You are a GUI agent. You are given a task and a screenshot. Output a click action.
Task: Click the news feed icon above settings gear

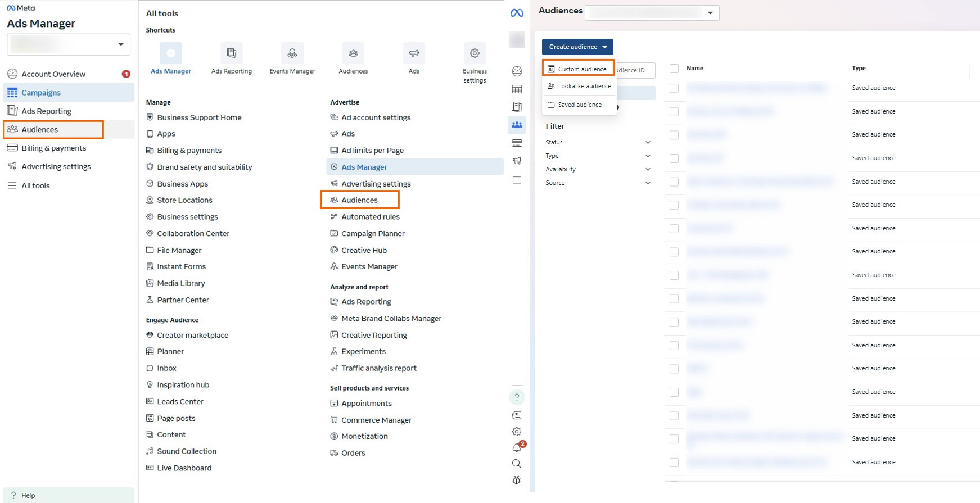pyautogui.click(x=517, y=415)
